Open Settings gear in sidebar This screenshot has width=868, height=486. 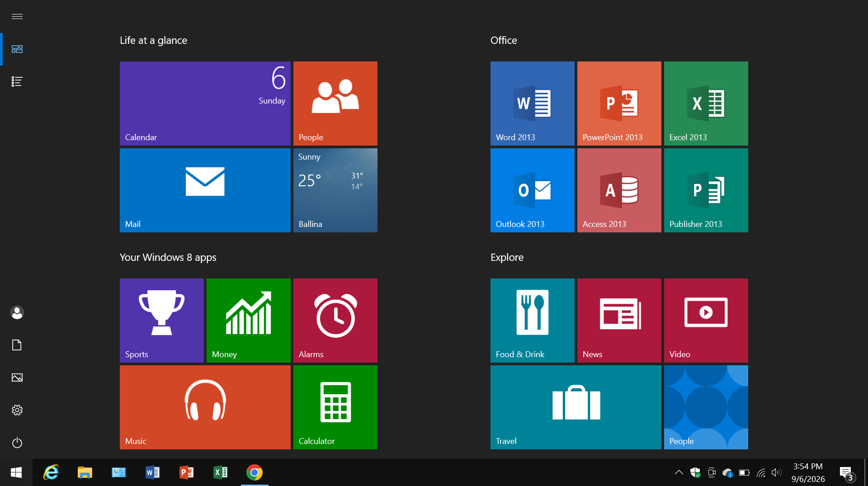(17, 410)
